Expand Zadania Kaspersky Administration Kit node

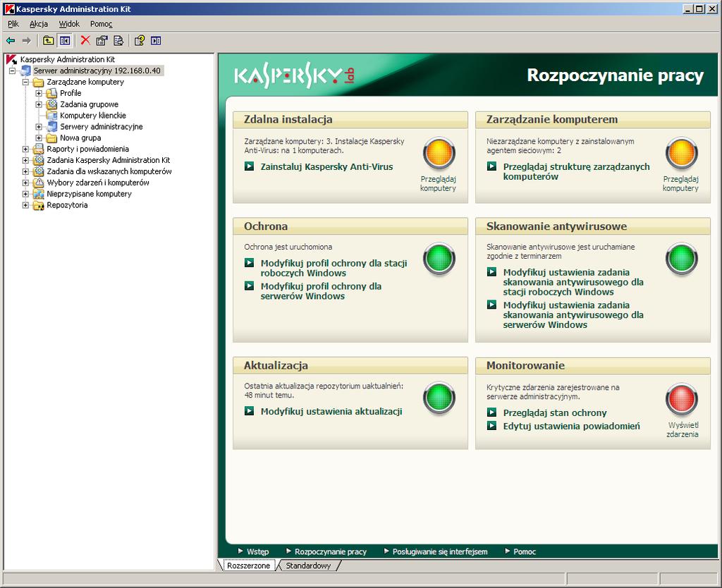[x=26, y=160]
